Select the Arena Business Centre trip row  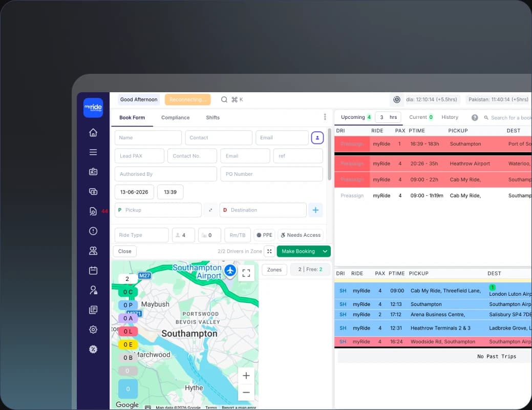click(433, 315)
